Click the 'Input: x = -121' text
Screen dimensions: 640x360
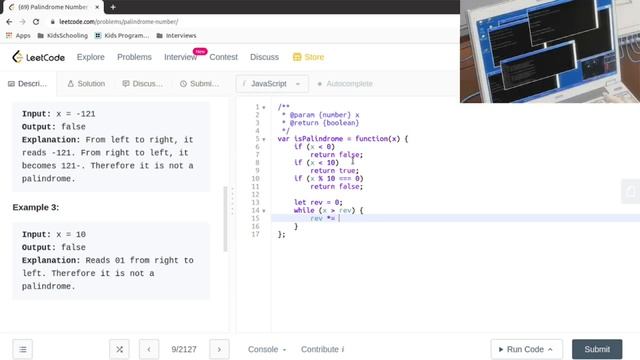(58, 114)
